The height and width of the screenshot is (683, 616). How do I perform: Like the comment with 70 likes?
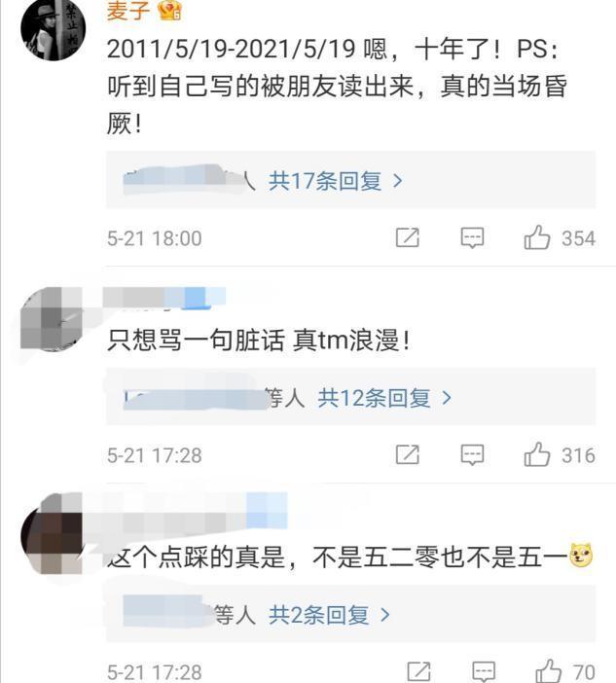click(548, 671)
